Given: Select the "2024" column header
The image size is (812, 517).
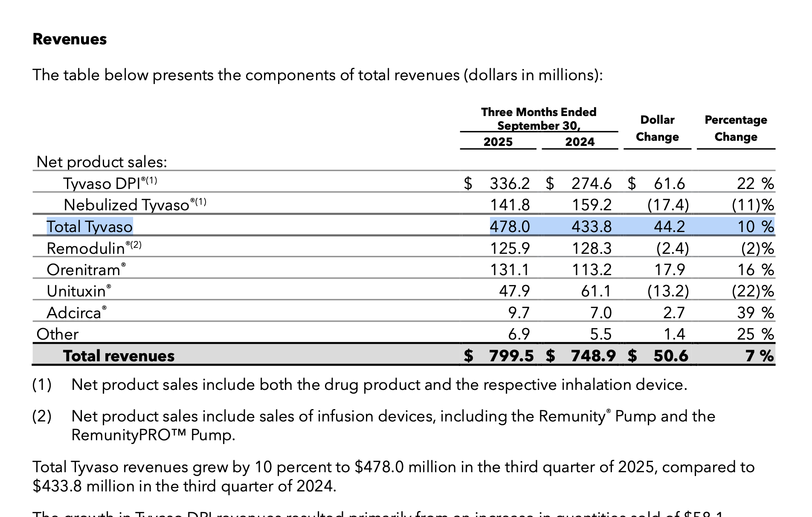Looking at the screenshot, I should (580, 142).
